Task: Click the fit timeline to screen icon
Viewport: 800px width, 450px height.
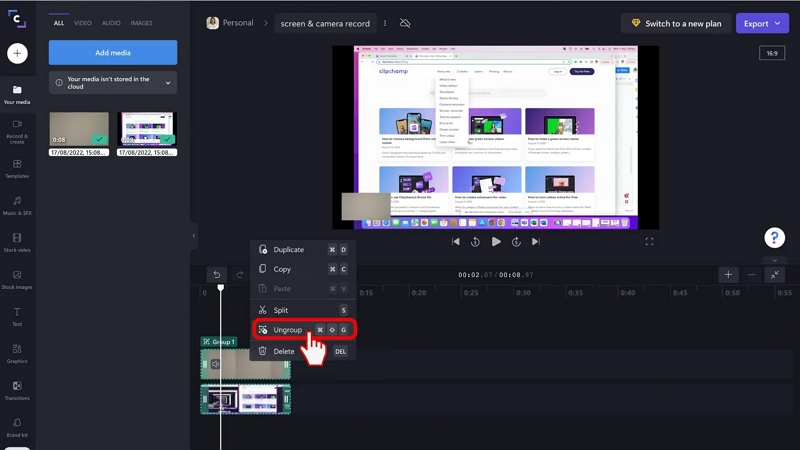Action: [774, 274]
